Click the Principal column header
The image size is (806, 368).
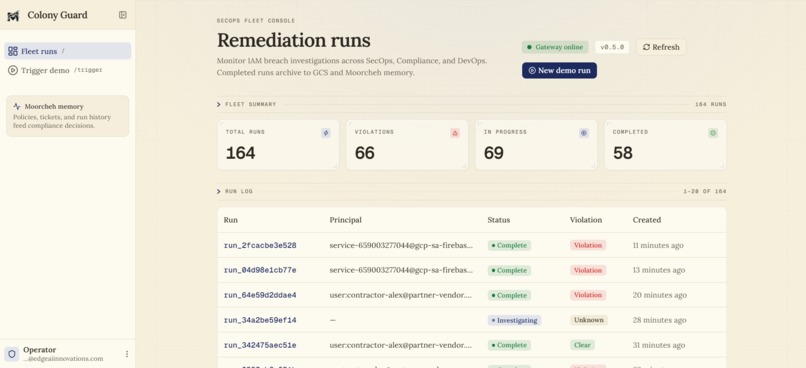coord(345,220)
